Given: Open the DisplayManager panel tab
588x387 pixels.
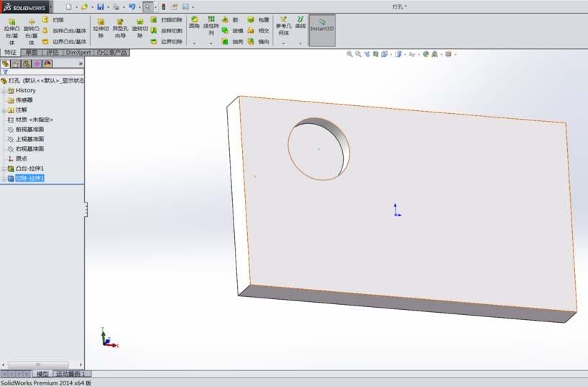Looking at the screenshot, I should pyautogui.click(x=48, y=63).
